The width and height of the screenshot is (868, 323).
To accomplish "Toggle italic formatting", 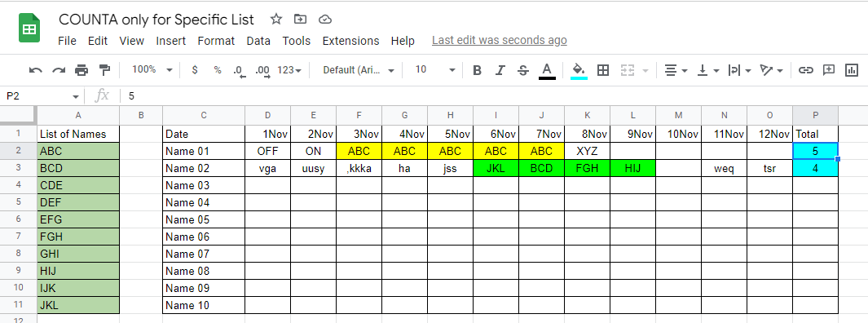I will [x=500, y=70].
